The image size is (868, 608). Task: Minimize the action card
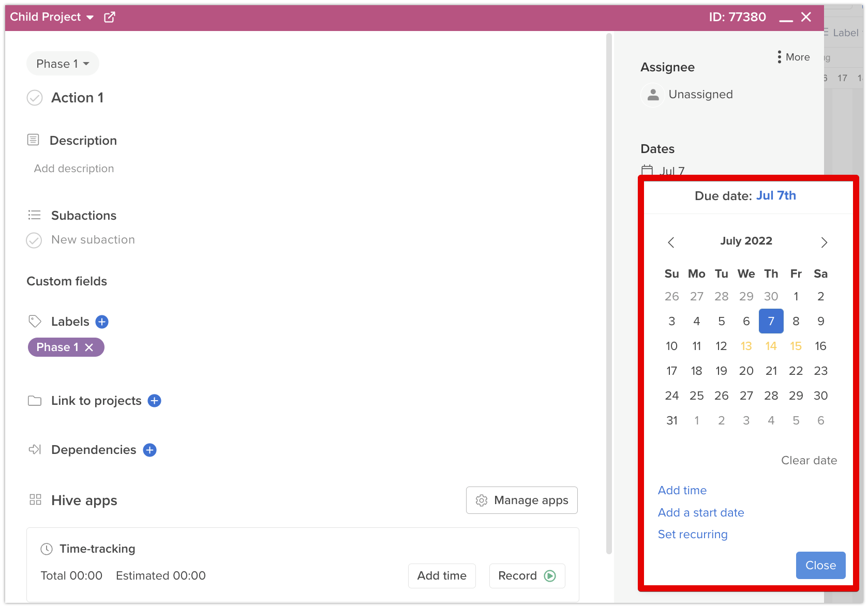pos(786,21)
